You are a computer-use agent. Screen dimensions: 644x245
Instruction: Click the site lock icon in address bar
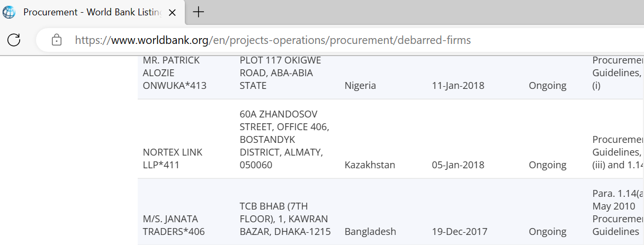[x=57, y=40]
